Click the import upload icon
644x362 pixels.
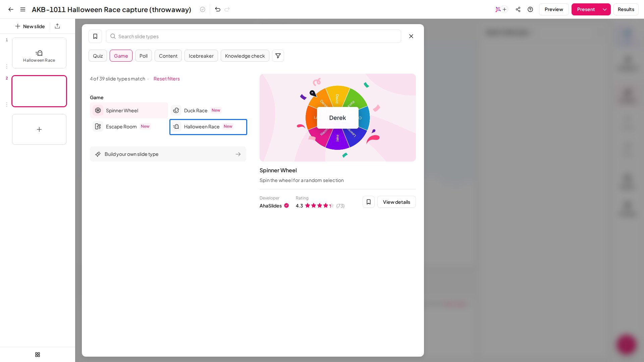click(57, 26)
